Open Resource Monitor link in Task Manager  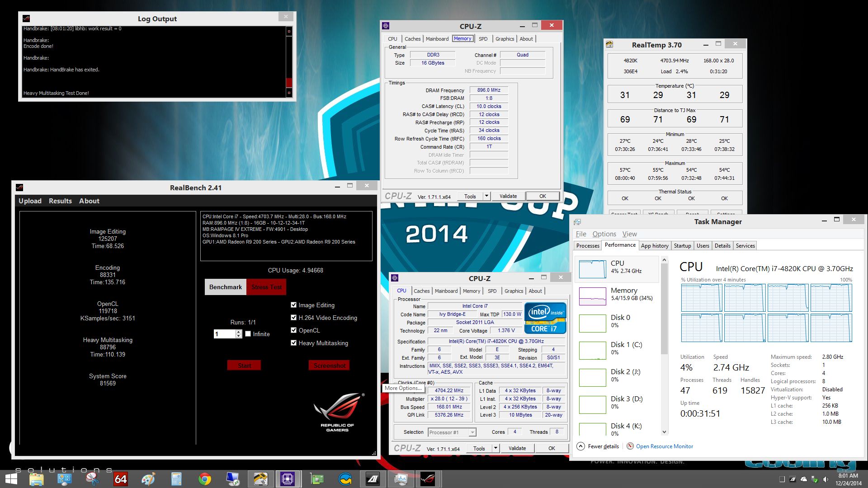(664, 446)
